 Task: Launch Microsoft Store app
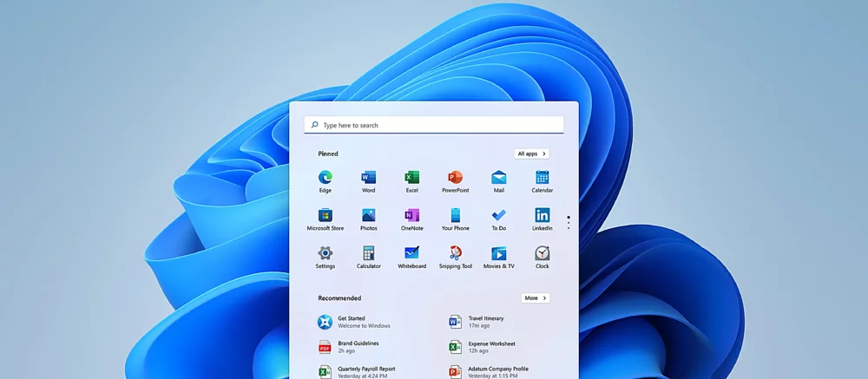pos(325,216)
